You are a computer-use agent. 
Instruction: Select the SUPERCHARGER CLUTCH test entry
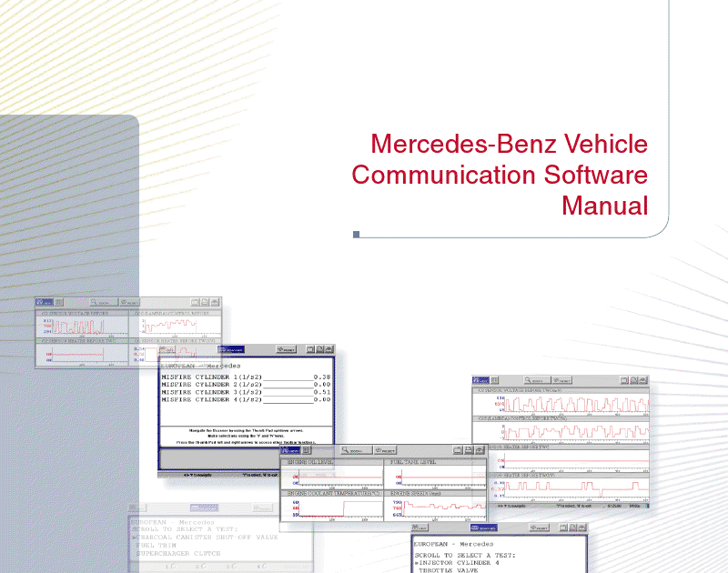coord(178,554)
